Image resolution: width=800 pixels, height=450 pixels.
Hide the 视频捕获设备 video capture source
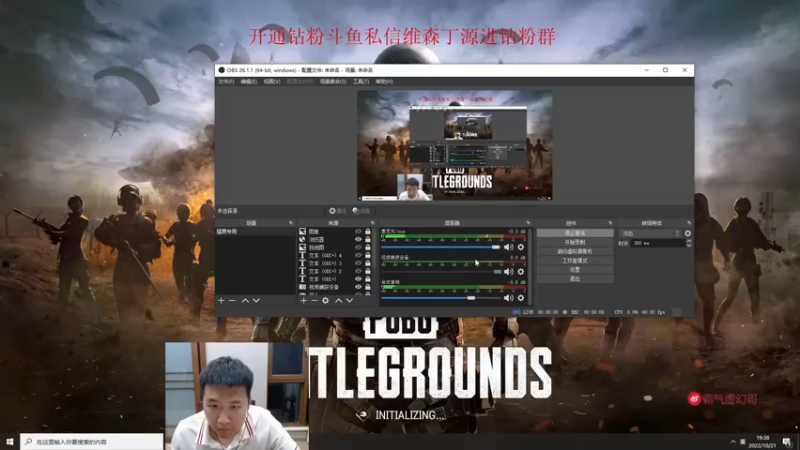[358, 287]
